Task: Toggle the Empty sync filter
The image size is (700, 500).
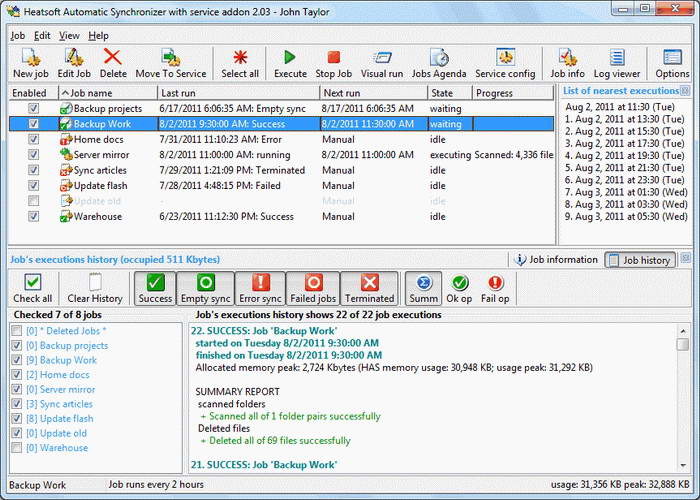Action: (x=205, y=288)
